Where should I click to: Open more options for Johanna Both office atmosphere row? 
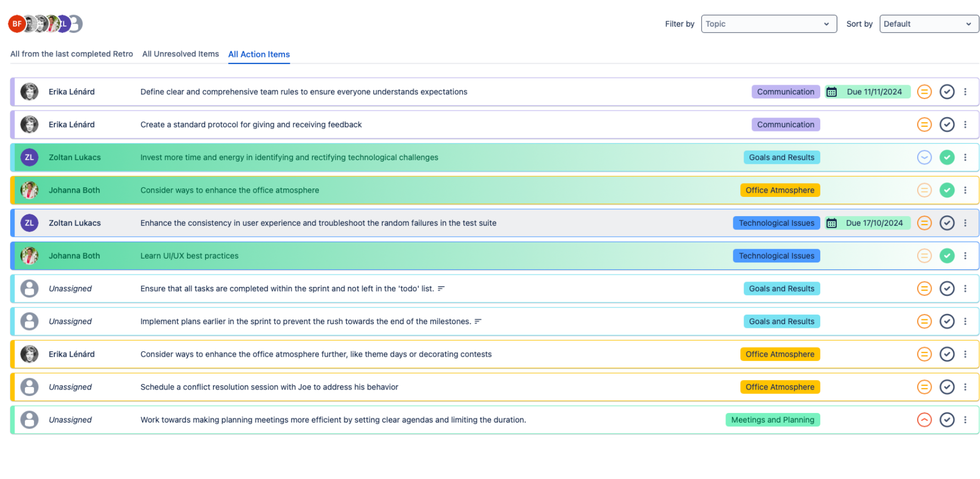point(965,190)
